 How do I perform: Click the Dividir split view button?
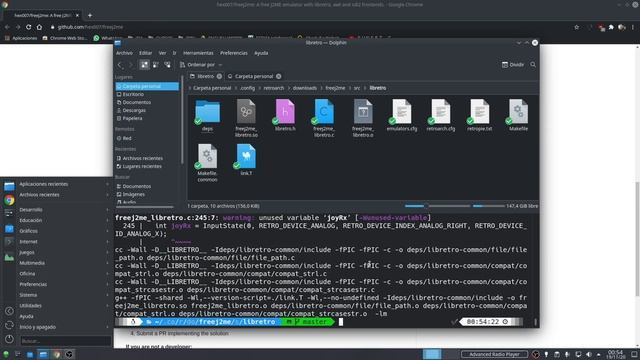pyautogui.click(x=513, y=64)
